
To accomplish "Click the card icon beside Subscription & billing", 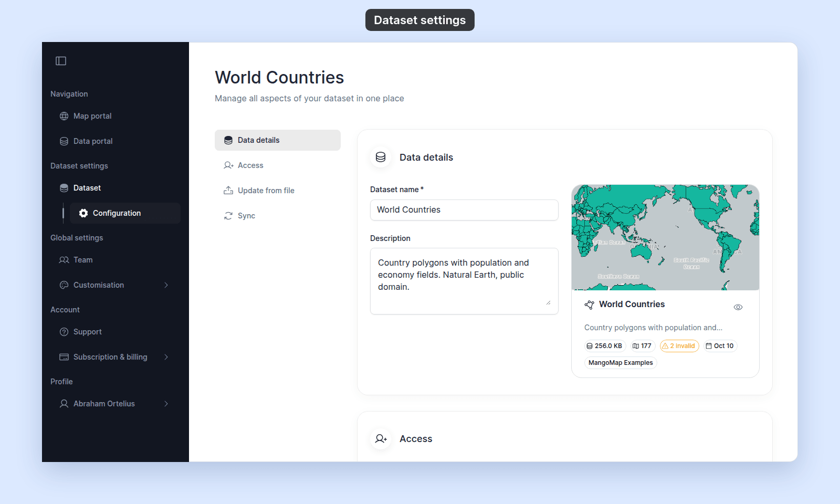I will [x=64, y=357].
